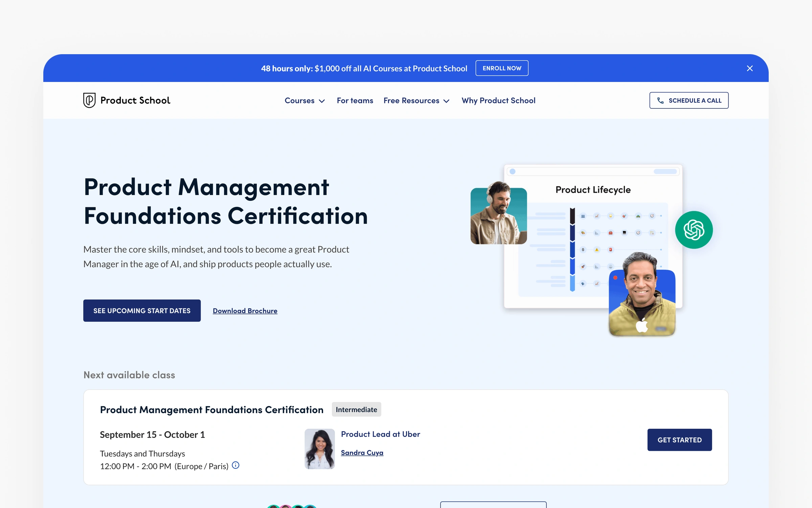Click the green ChatGPT logo circle
This screenshot has width=812, height=508.
694,230
